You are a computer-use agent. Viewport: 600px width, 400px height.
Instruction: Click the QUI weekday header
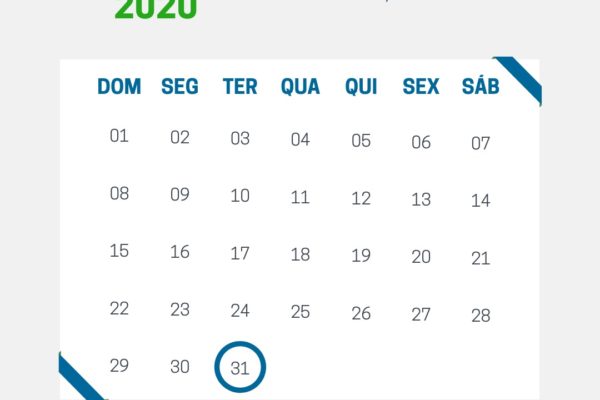pos(361,86)
